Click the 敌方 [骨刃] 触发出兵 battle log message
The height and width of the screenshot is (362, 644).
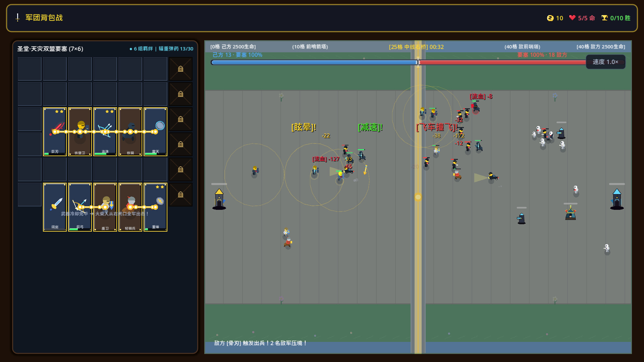tap(261, 343)
